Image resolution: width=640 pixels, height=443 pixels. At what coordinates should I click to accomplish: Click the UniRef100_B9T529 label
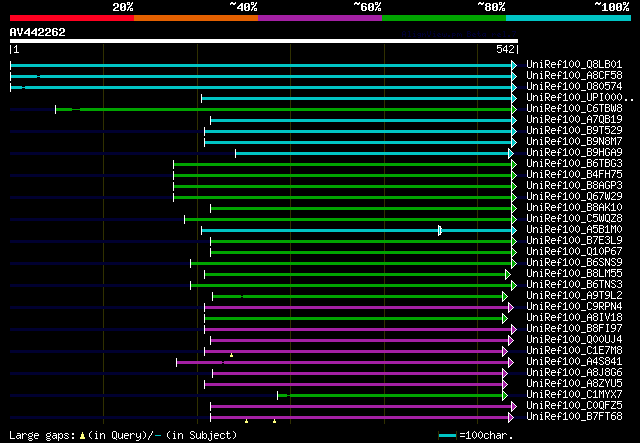click(x=574, y=131)
